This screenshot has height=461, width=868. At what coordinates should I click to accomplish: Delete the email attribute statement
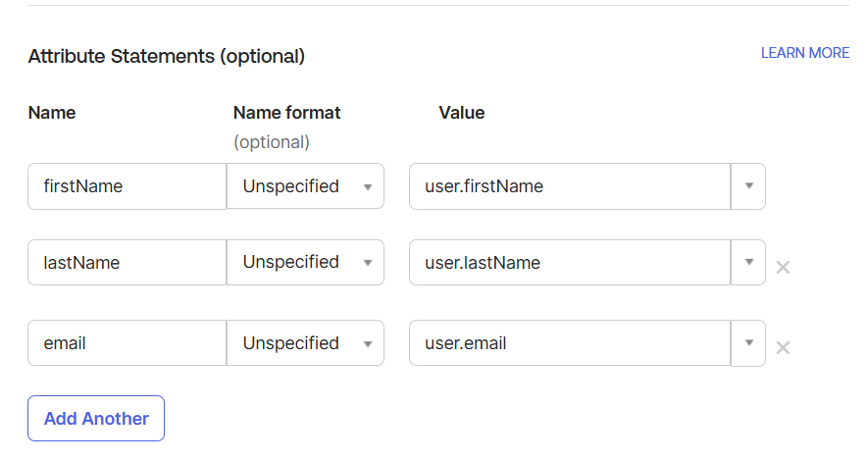783,347
